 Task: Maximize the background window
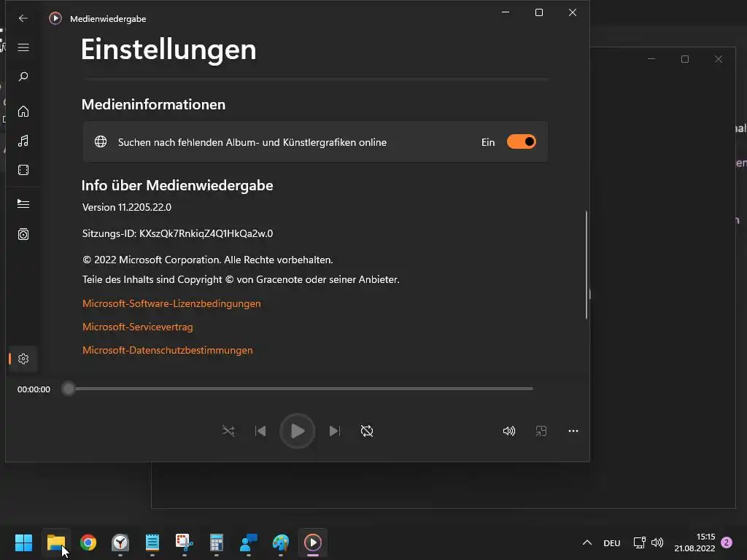(685, 59)
